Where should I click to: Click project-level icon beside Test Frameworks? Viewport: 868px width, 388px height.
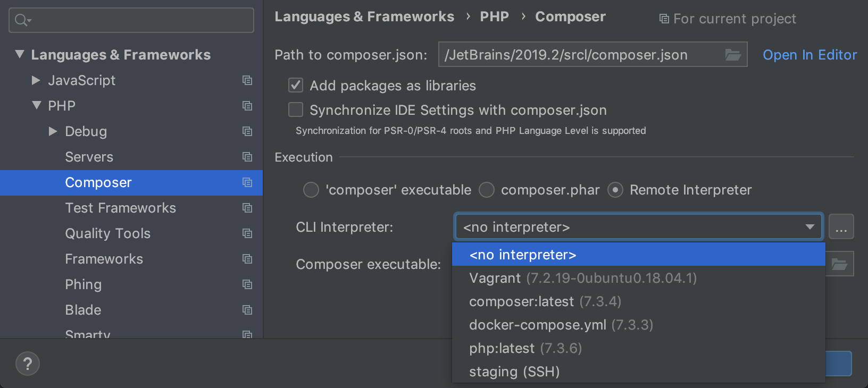tap(247, 208)
